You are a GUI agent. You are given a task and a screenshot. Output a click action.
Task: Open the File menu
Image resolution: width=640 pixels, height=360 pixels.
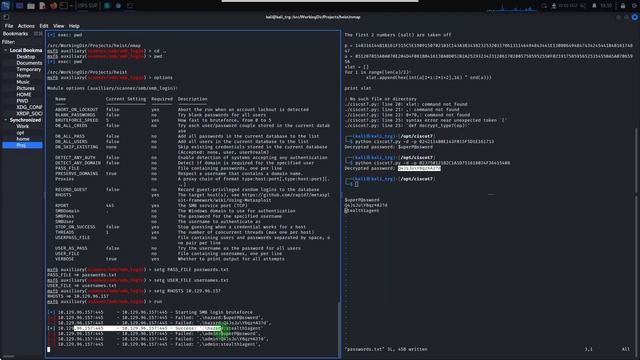[9, 26]
